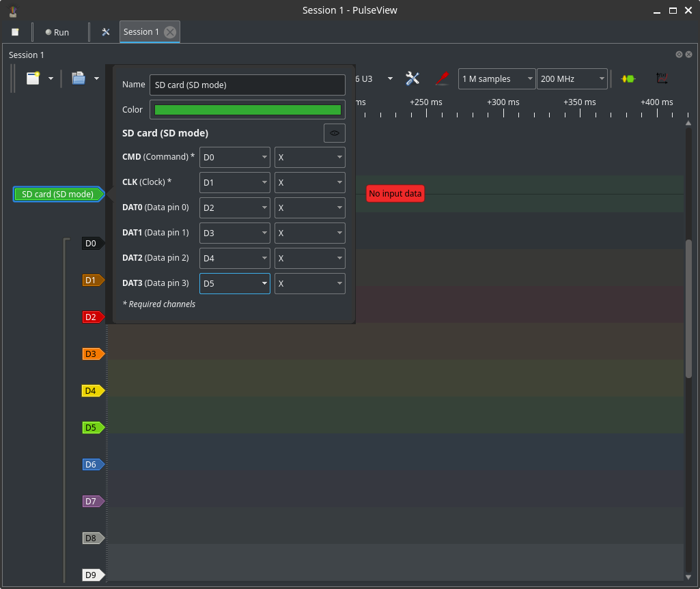The image size is (700, 589).
Task: Click the red probe channels icon
Action: coord(442,78)
